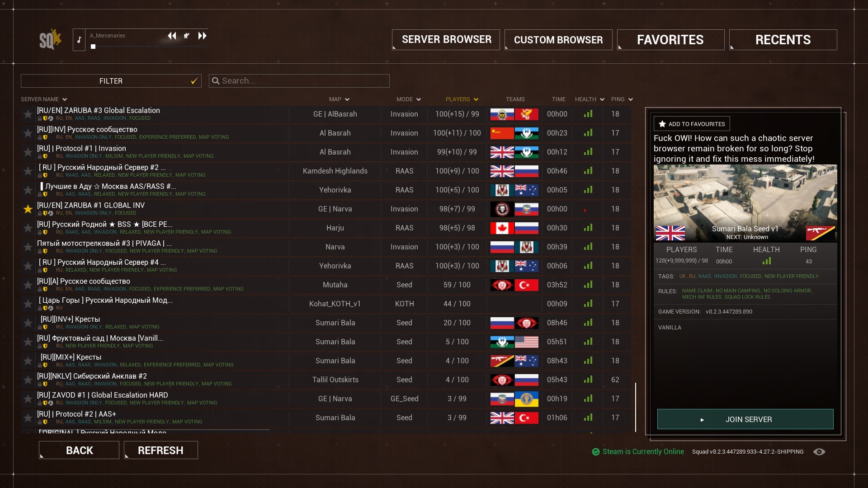Screen dimensions: 868x488
Task: Sort servers by Map column
Action: point(339,99)
